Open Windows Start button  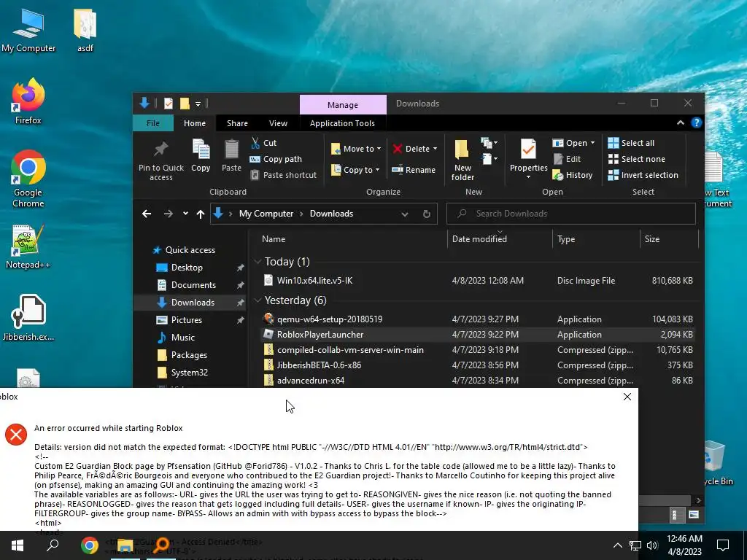(x=18, y=545)
